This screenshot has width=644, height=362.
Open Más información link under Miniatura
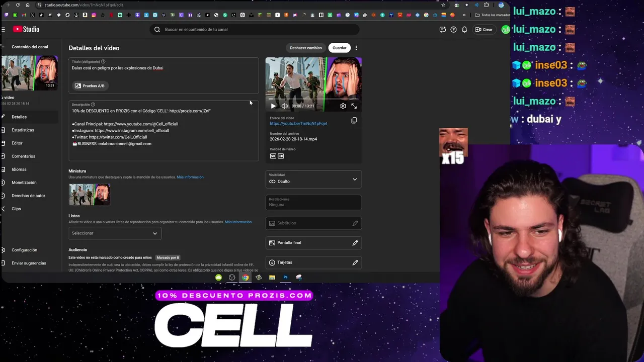(190, 177)
